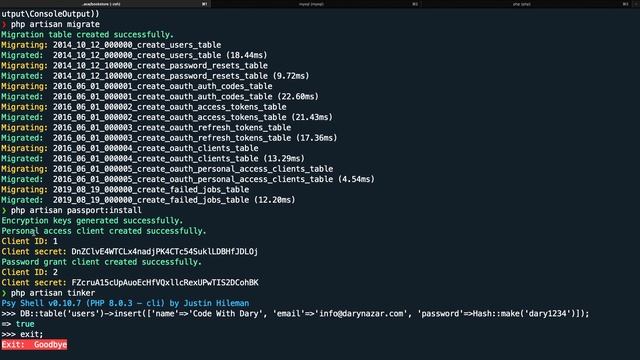This screenshot has width=640, height=360.
Task: Click the Migrated personal_access_clients_table (4.54ms) line
Action: click(x=188, y=179)
